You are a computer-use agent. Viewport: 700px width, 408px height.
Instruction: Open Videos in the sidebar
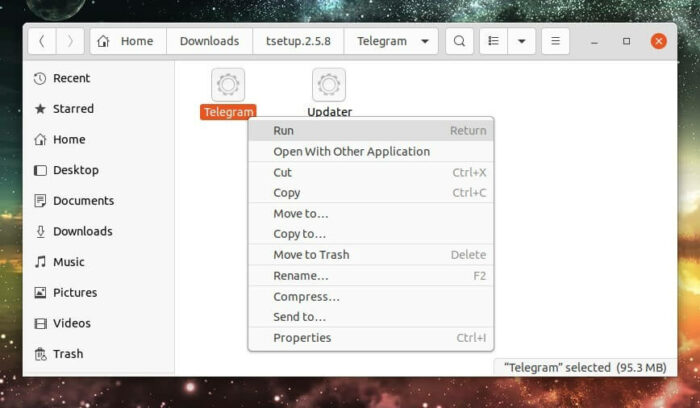tap(98, 323)
